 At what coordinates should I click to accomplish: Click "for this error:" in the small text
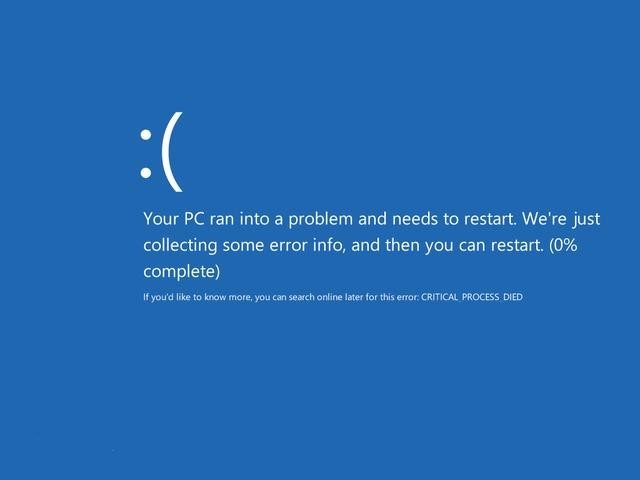pos(392,297)
